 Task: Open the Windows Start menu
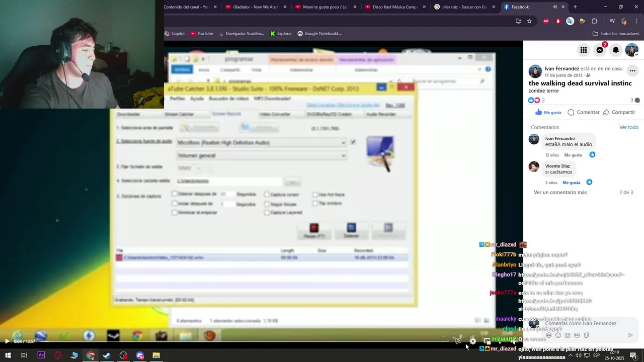pos(8,355)
